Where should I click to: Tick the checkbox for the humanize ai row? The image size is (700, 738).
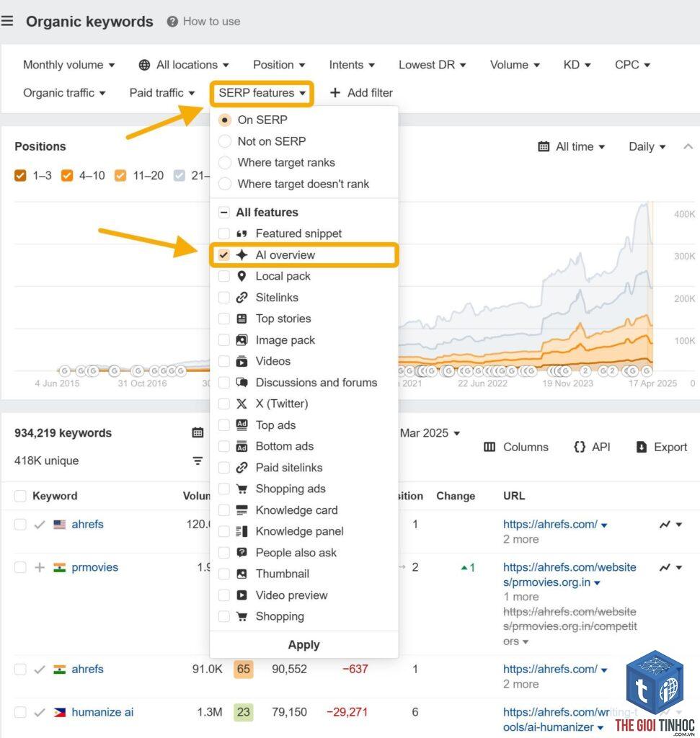[x=20, y=712]
